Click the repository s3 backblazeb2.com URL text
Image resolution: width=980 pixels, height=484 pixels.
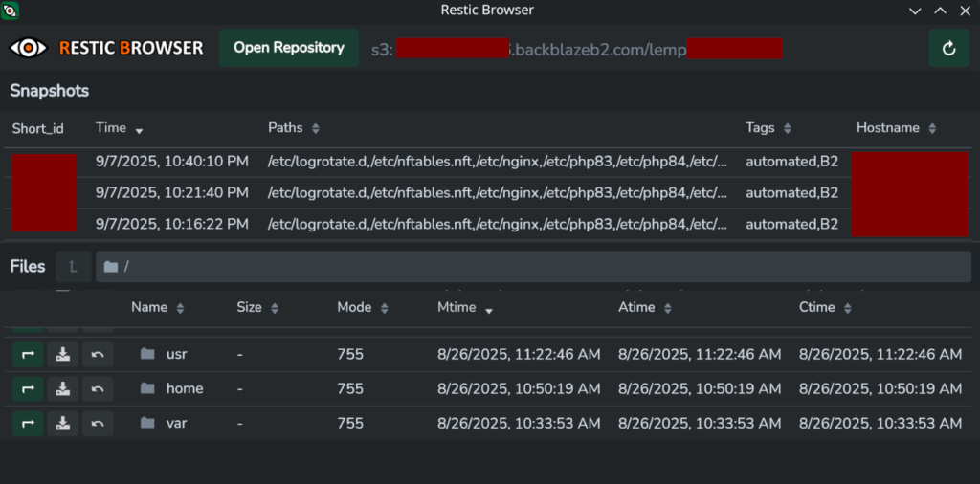pos(576,48)
